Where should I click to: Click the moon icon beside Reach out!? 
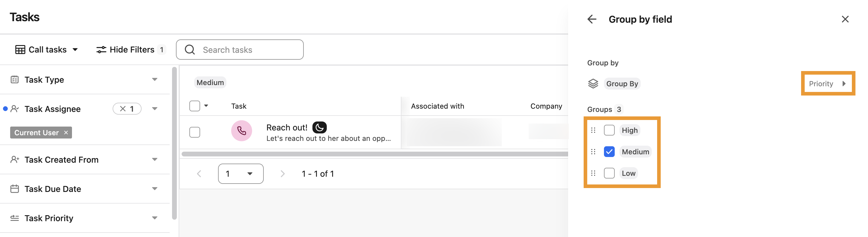pyautogui.click(x=319, y=127)
